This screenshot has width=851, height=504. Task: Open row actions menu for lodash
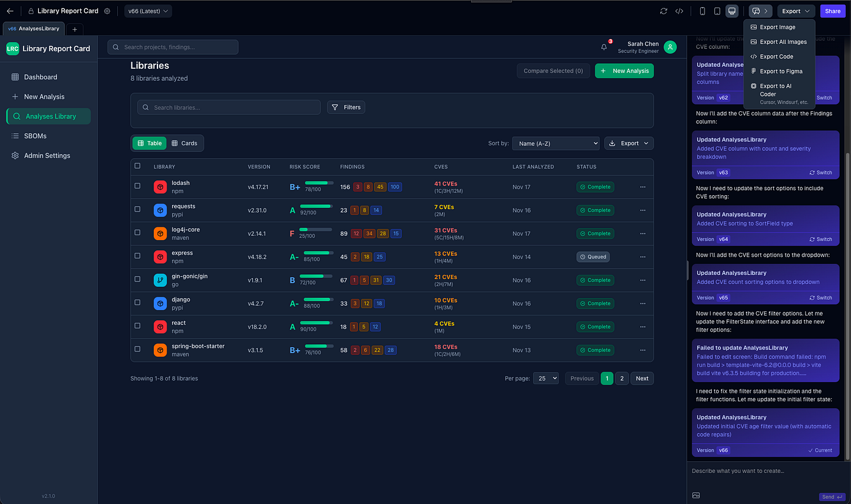point(643,187)
